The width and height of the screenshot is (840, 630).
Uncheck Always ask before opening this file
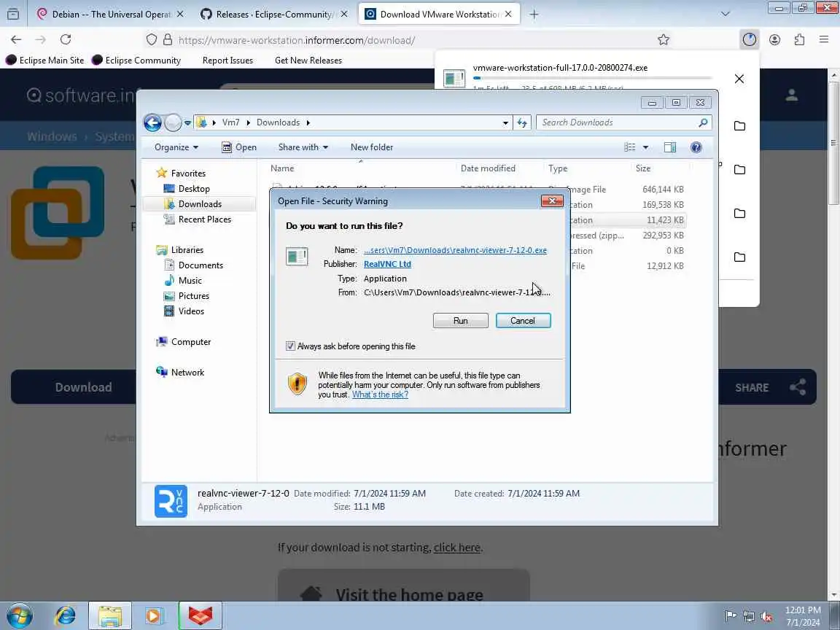pos(290,346)
